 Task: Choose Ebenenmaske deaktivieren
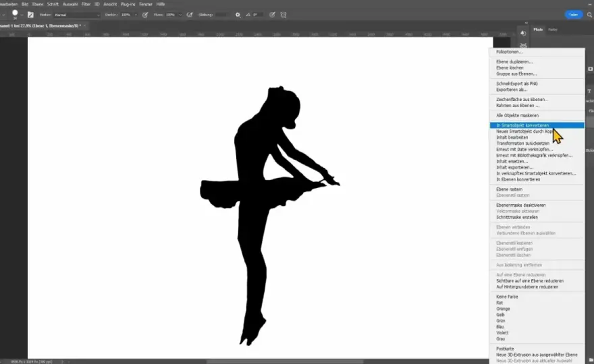(537, 205)
